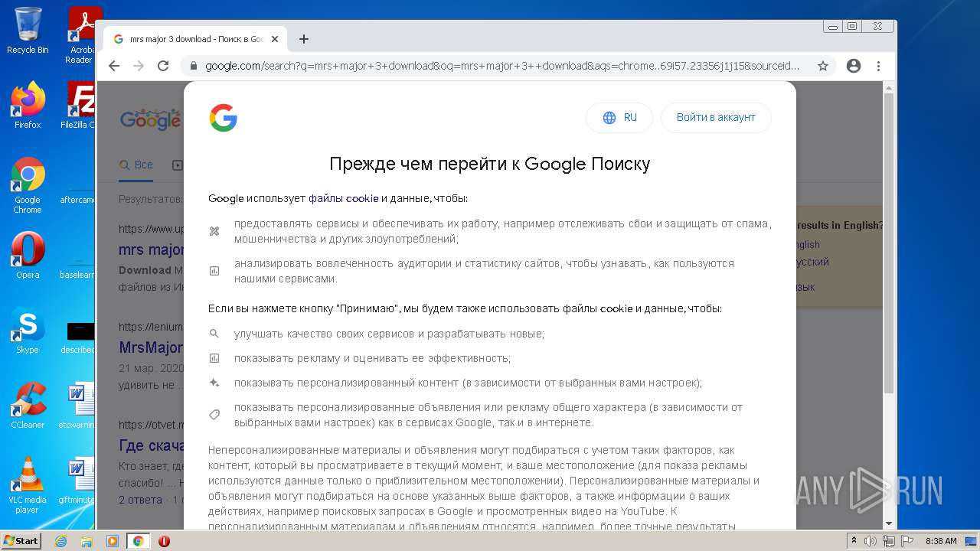Open the 'describec' desktop file

point(79,337)
